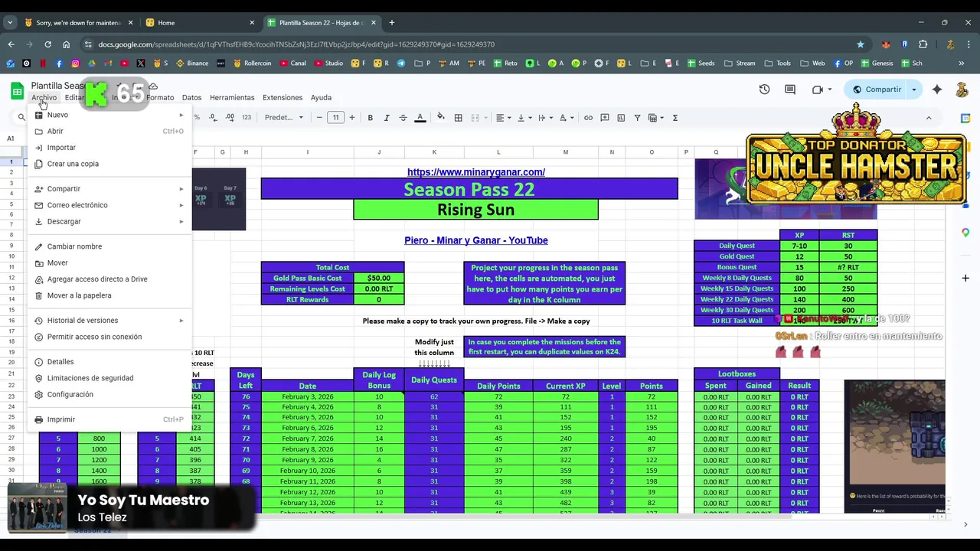This screenshot has height=551, width=980.
Task: Open Configuración from Archivo menu
Action: [109, 395]
